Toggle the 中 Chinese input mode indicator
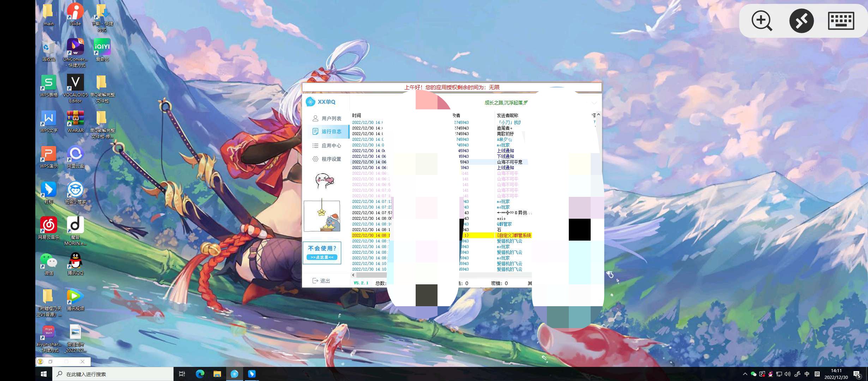Screen dimensions: 868x381 807,374
